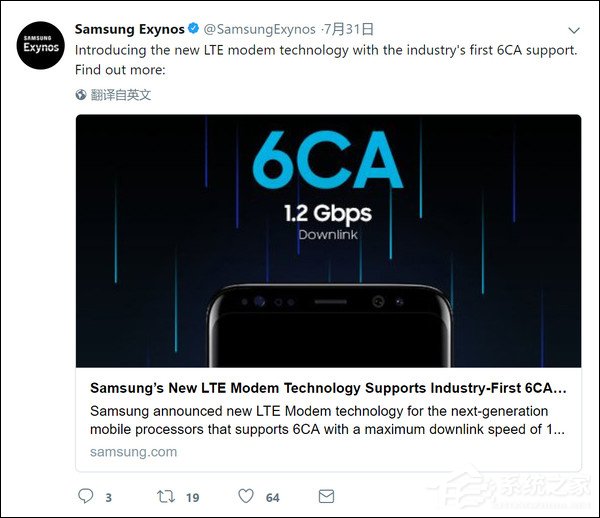Open the tweet options dropdown chevron
Viewport: 600px width, 518px height.
(x=574, y=30)
